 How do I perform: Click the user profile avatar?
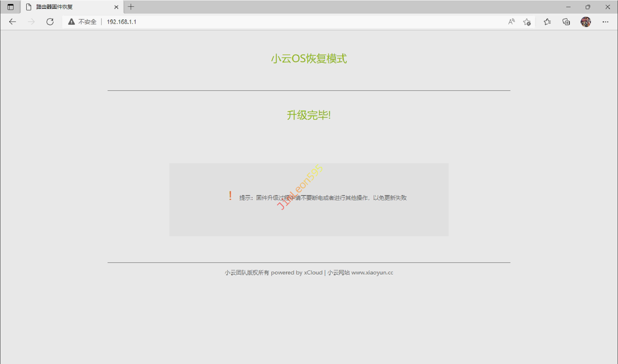(x=585, y=22)
